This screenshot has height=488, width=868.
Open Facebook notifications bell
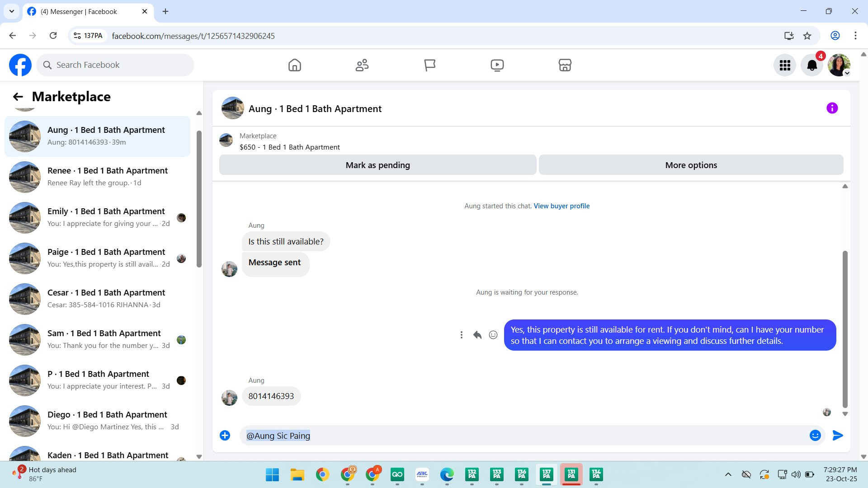[x=812, y=66]
